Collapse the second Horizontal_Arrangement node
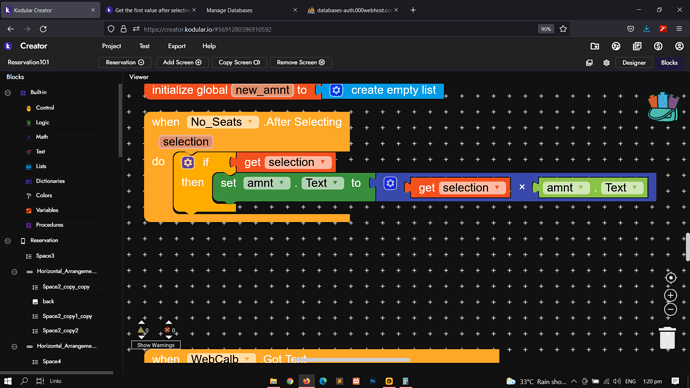690x388 pixels. point(14,347)
